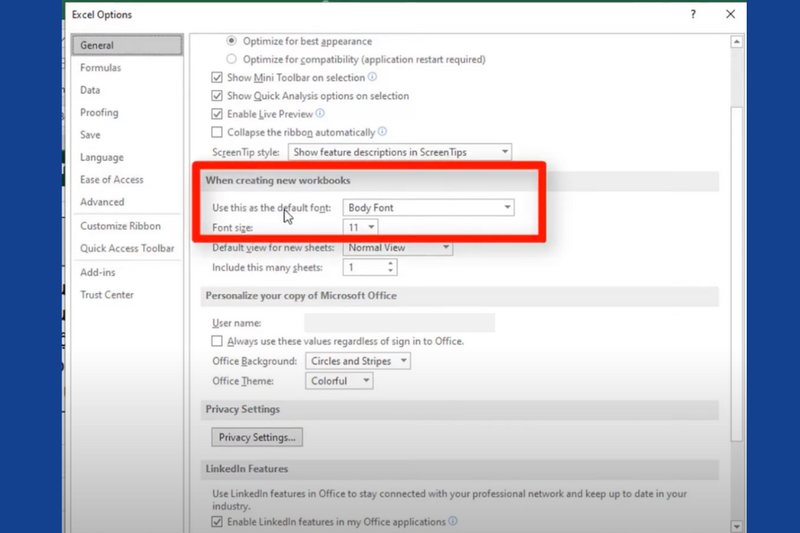Click the info icon beside Enable Live Preview
This screenshot has width=800, height=533.
(x=320, y=113)
